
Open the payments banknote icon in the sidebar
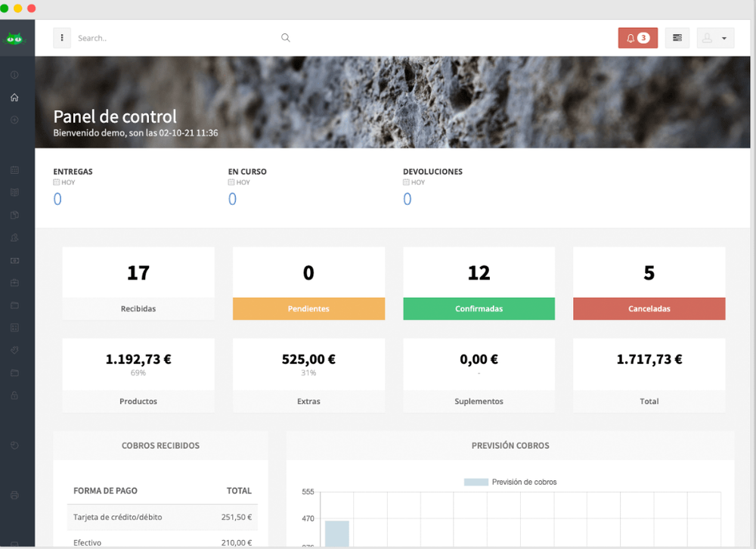point(14,260)
